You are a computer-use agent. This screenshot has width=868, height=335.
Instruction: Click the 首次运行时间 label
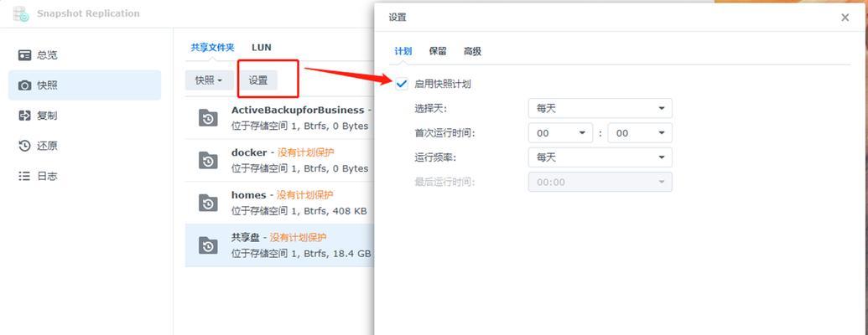click(444, 133)
